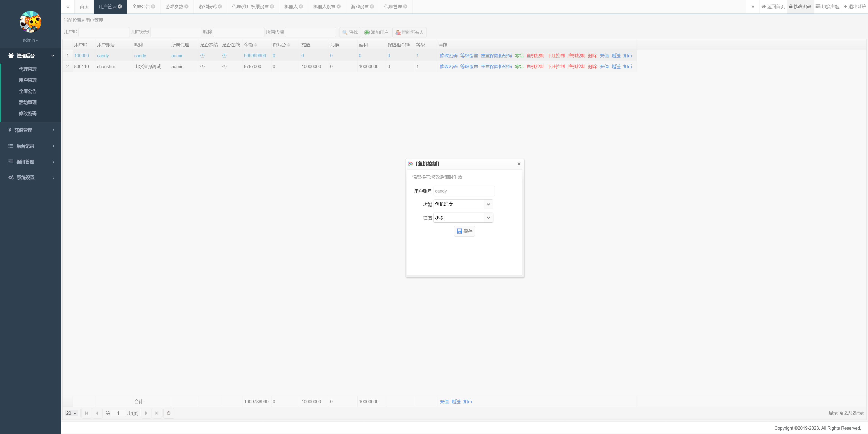Click the refresh icon in pagination bar

click(168, 413)
